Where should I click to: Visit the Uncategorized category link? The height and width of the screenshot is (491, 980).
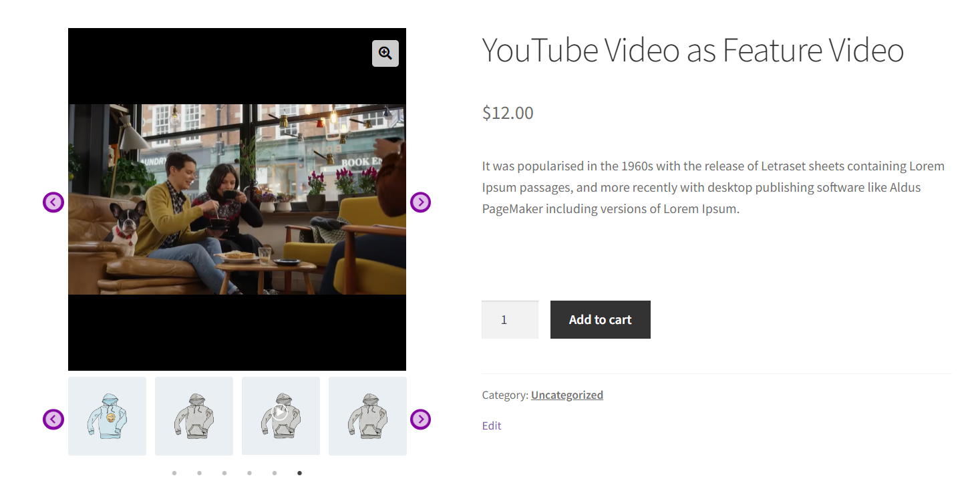[566, 394]
